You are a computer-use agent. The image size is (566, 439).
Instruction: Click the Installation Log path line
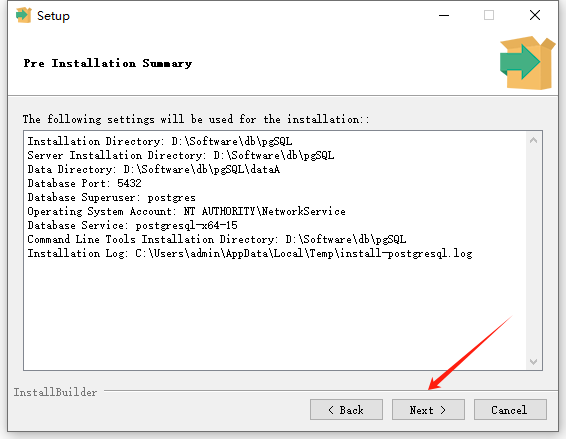click(x=250, y=253)
